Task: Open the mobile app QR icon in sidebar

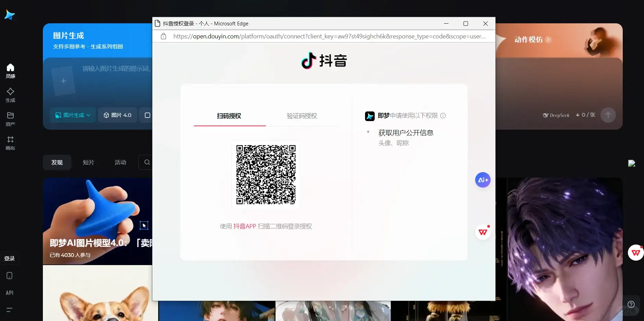Action: point(9,275)
